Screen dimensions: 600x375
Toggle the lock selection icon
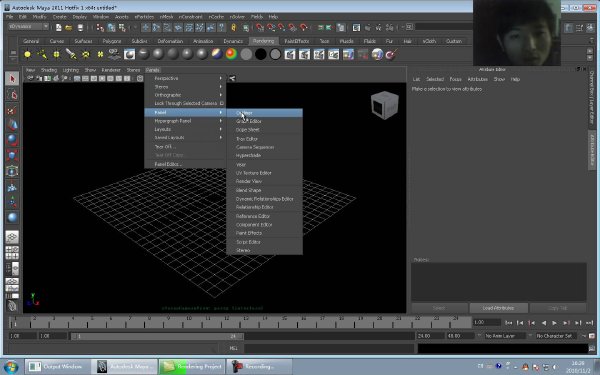pyautogui.click(x=233, y=28)
